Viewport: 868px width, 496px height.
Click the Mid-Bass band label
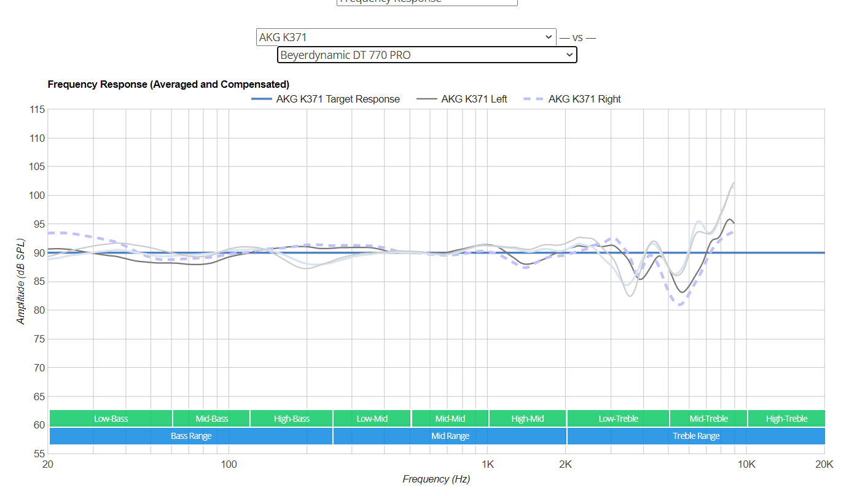pos(211,419)
